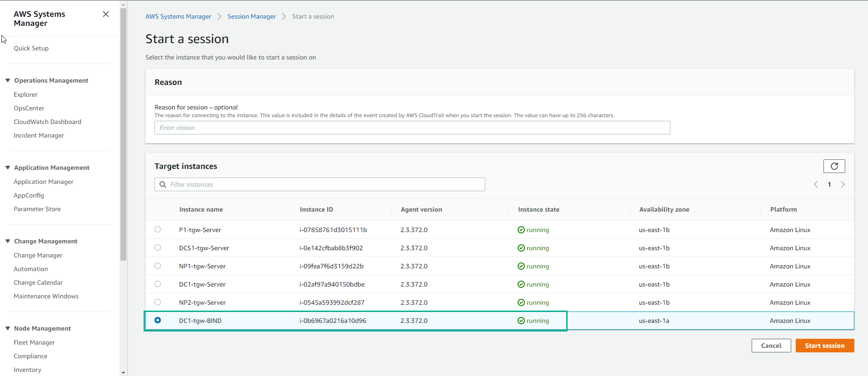Screen dimensions: 868x376
Task: Click instance ID i-0e142cfbab8b3f902
Action: click(331, 248)
